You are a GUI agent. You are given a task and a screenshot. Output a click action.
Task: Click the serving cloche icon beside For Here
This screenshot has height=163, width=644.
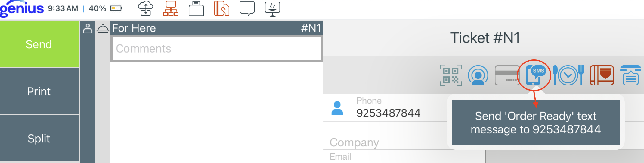tap(103, 28)
